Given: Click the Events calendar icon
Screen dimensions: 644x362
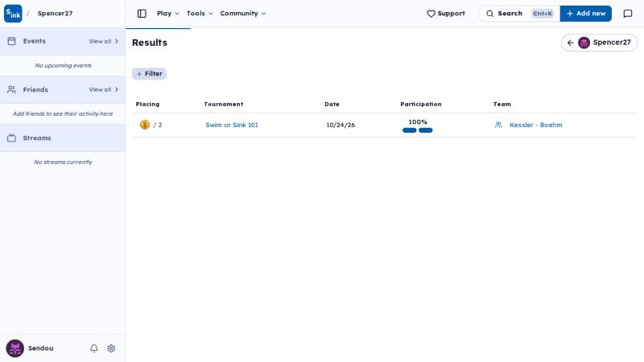Looking at the screenshot, I should coord(11,41).
